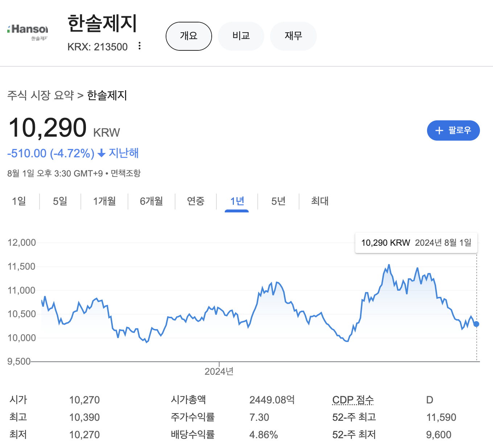Click the 12,000 y-axis label
493x448 pixels.
[x=22, y=242]
